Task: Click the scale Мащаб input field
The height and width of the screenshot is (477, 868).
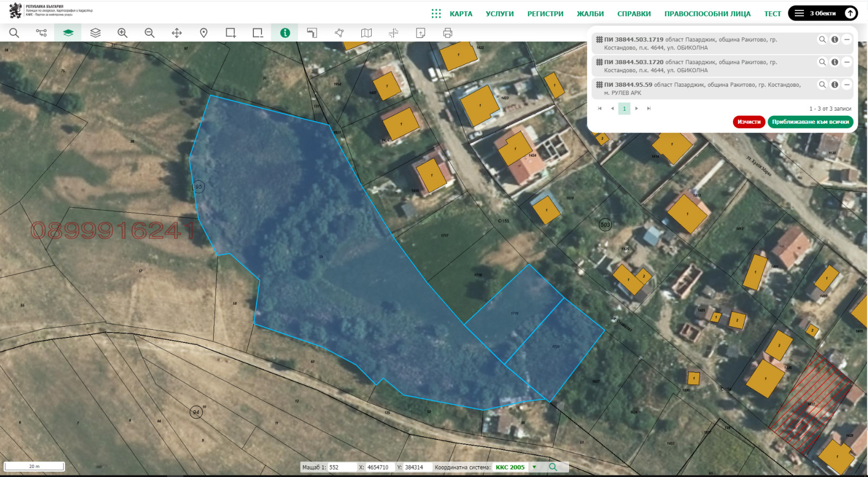Action: 342,467
